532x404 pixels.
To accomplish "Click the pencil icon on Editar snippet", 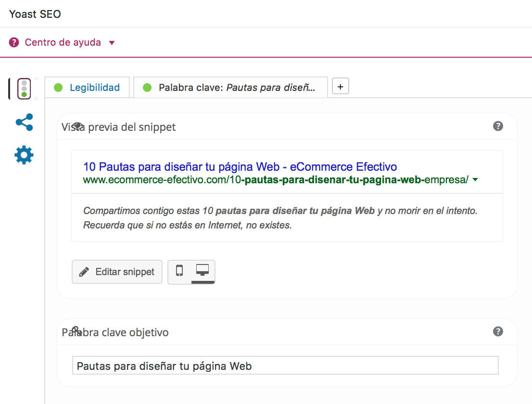I will click(84, 272).
